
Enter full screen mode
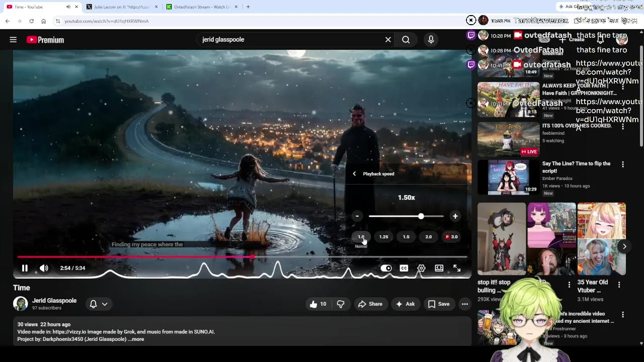tap(457, 268)
